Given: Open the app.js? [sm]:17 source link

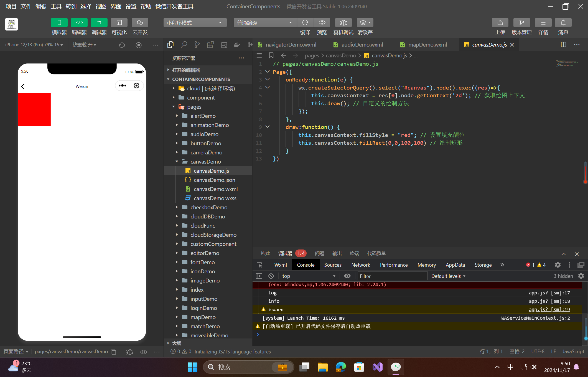Looking at the screenshot, I should pyautogui.click(x=549, y=293).
